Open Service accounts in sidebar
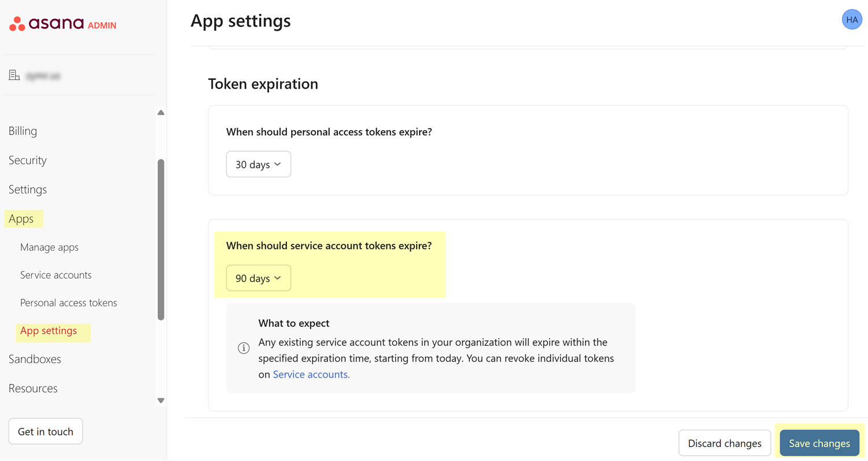Image resolution: width=868 pixels, height=461 pixels. pos(56,275)
